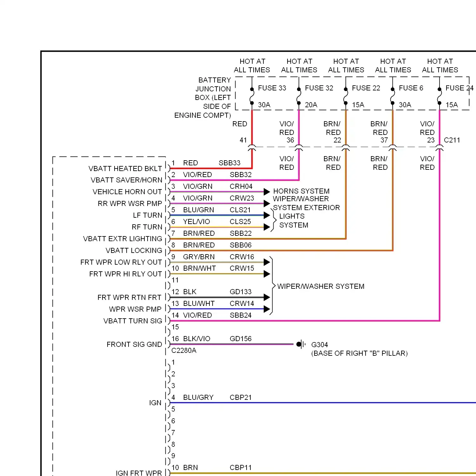Click the CRW15 circuit code
The height and width of the screenshot is (476, 476).
(242, 268)
